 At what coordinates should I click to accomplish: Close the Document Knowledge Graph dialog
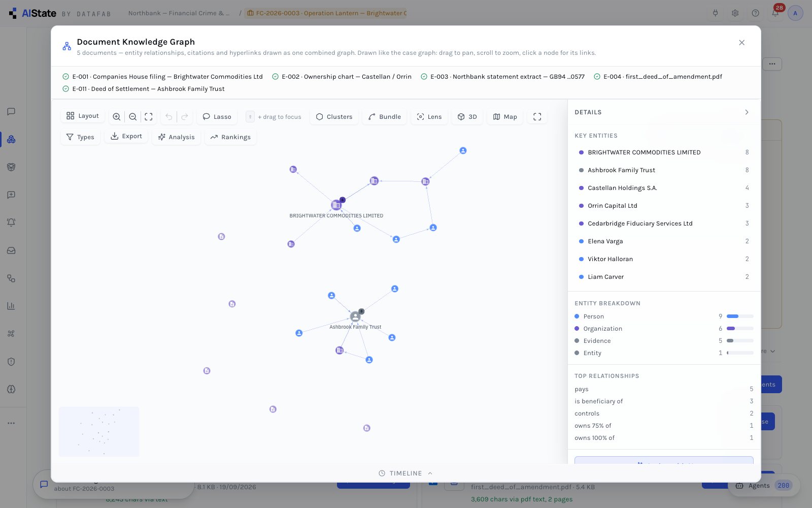click(x=742, y=43)
